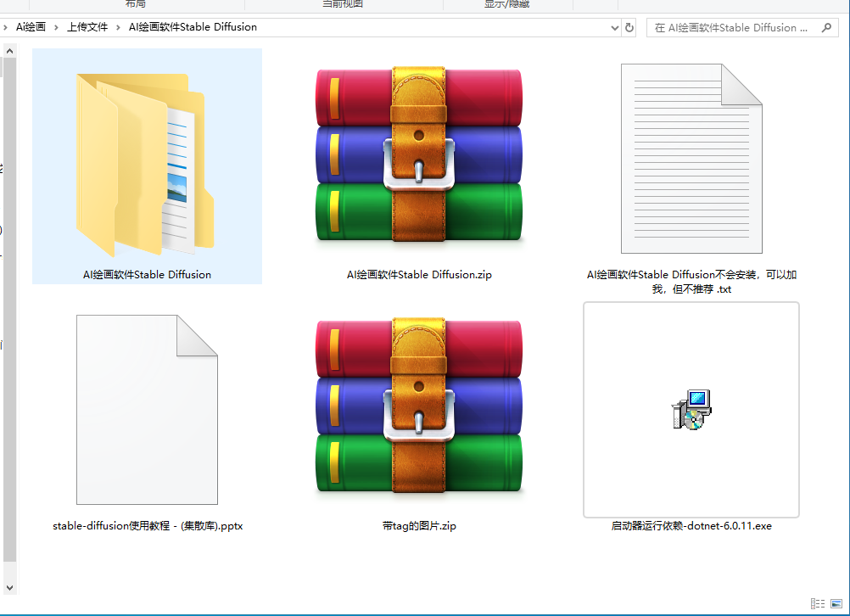This screenshot has width=850, height=616.
Task: Click scroll up arrow of navigation pane
Action: pos(10,51)
